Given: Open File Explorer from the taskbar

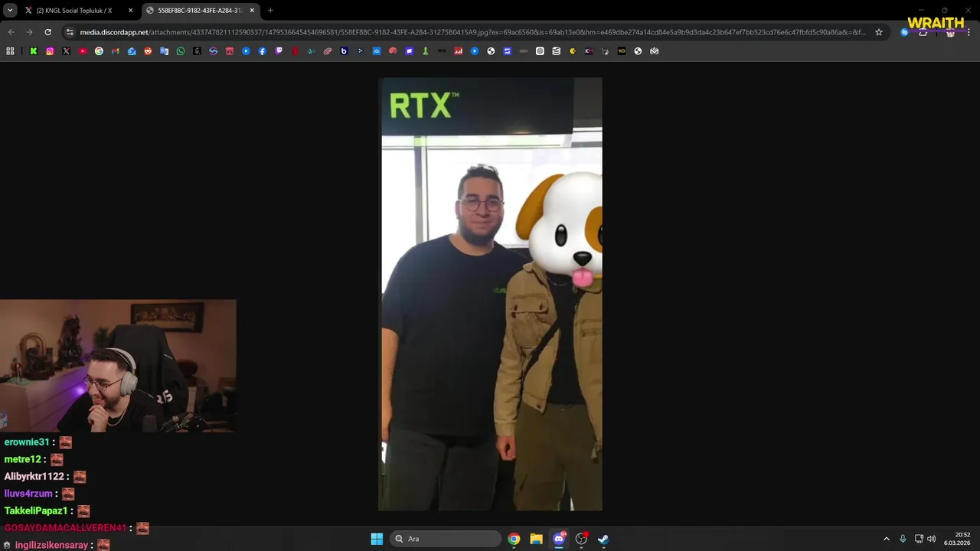Looking at the screenshot, I should coord(536,539).
